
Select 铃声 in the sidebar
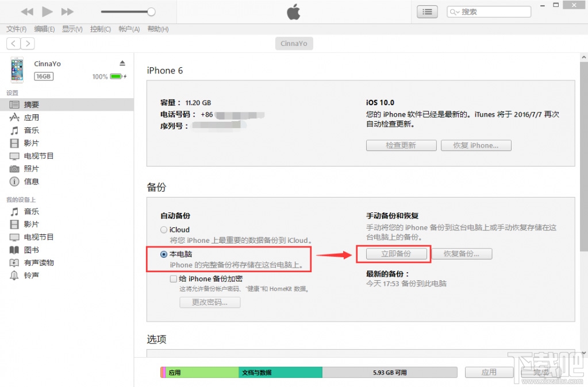[x=67, y=276]
